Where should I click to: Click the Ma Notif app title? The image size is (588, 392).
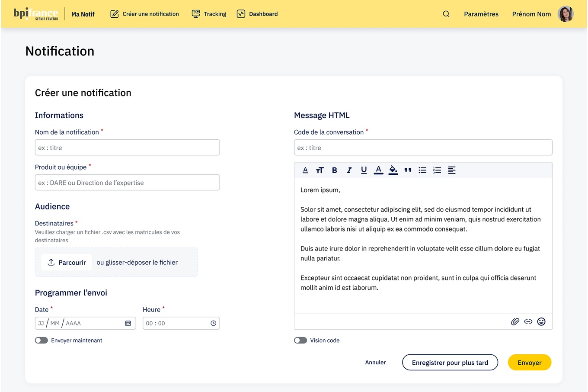[x=83, y=14]
